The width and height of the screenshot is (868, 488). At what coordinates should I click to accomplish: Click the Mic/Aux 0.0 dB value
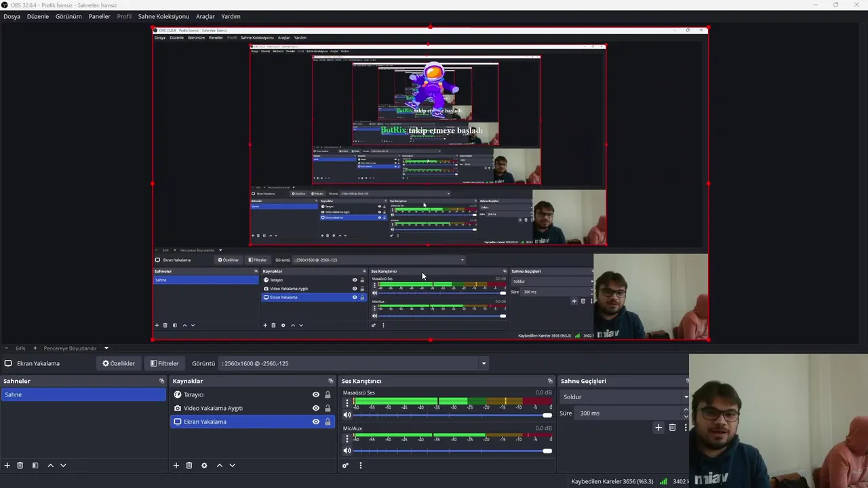(544, 428)
